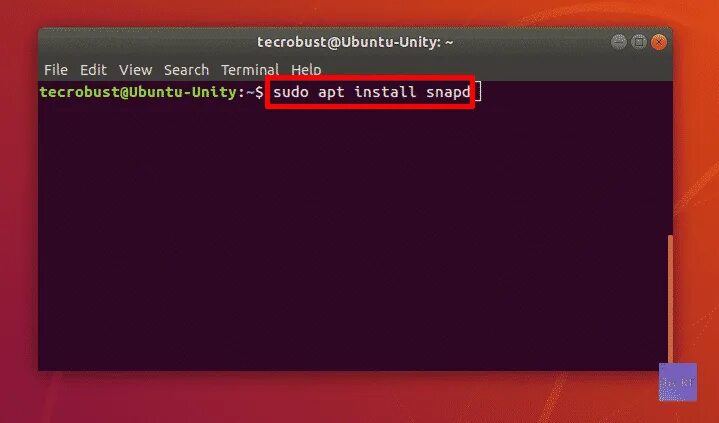The width and height of the screenshot is (719, 423).
Task: Click the empty terminal output area
Action: coord(353,236)
